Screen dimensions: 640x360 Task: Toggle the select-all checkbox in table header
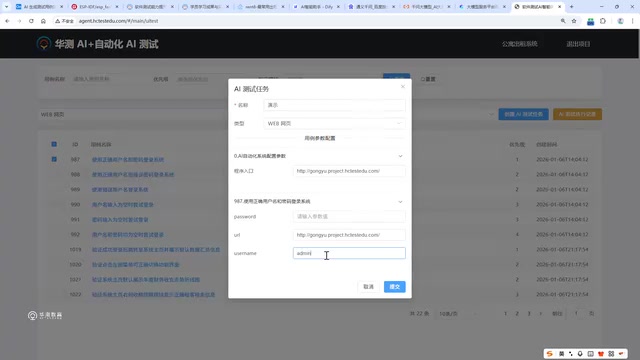click(x=54, y=144)
